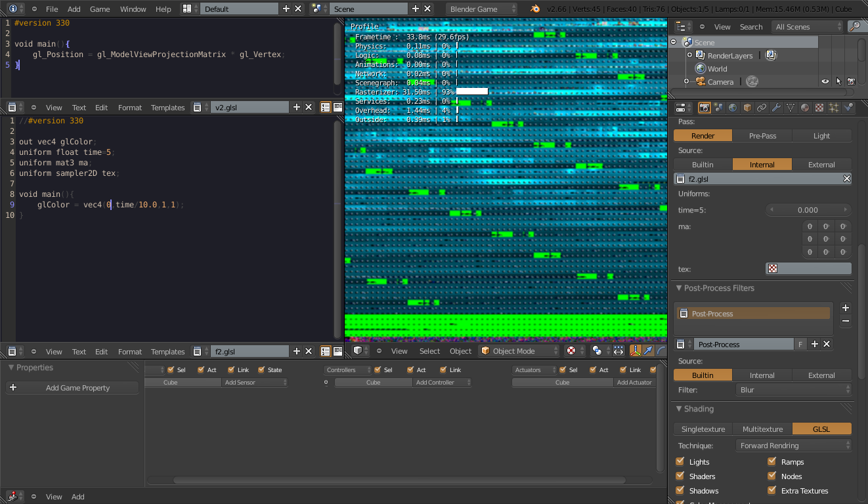868x504 pixels.
Task: Open Object Constraints chain-link icon
Action: [762, 108]
